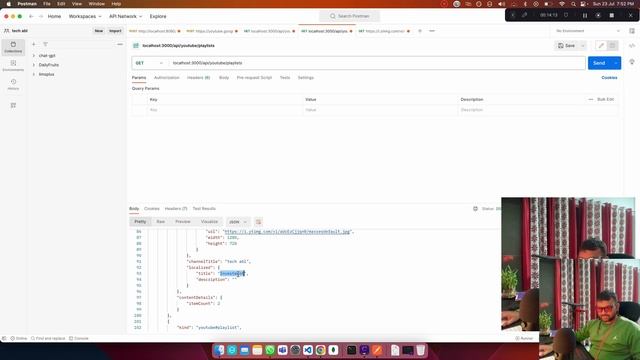Open the Environments sidebar panel
Viewport: 640px width, 360px height.
tap(13, 65)
